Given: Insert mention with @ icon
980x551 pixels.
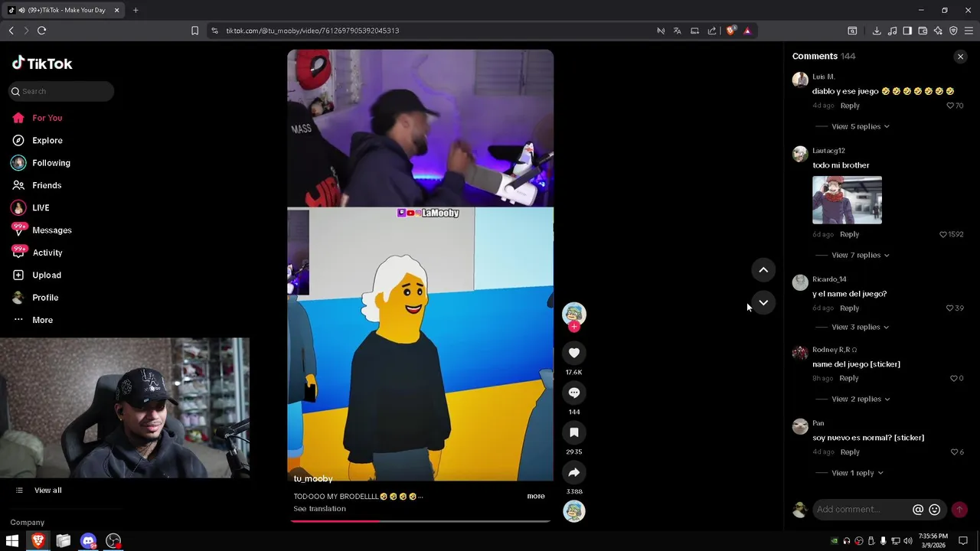Looking at the screenshot, I should click(x=918, y=510).
